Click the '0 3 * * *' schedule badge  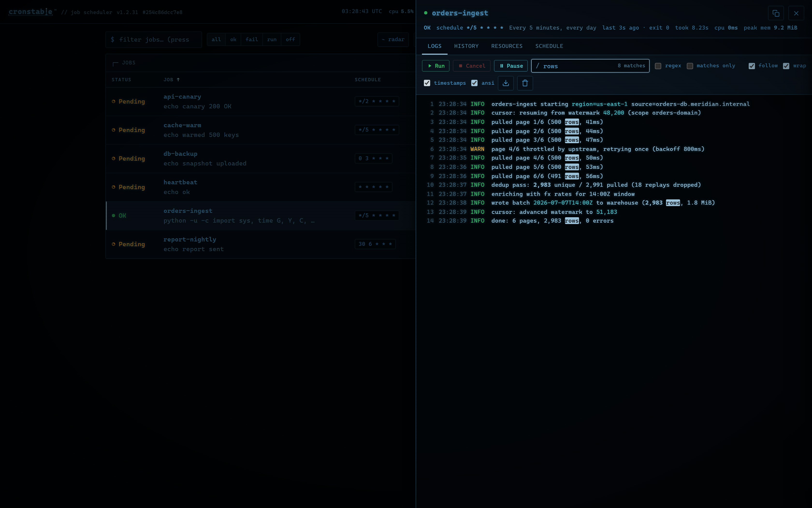coord(373,159)
